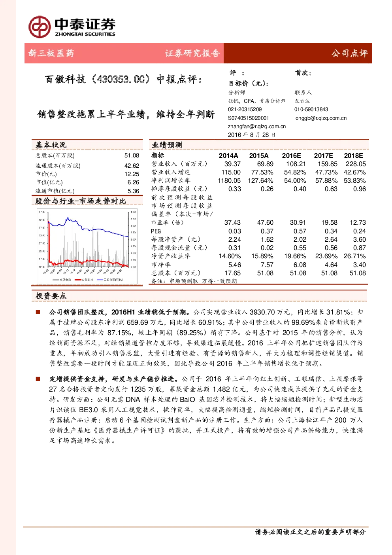Click the heading 定增提供资金支持，研发与生产稳步推进

click(114, 379)
